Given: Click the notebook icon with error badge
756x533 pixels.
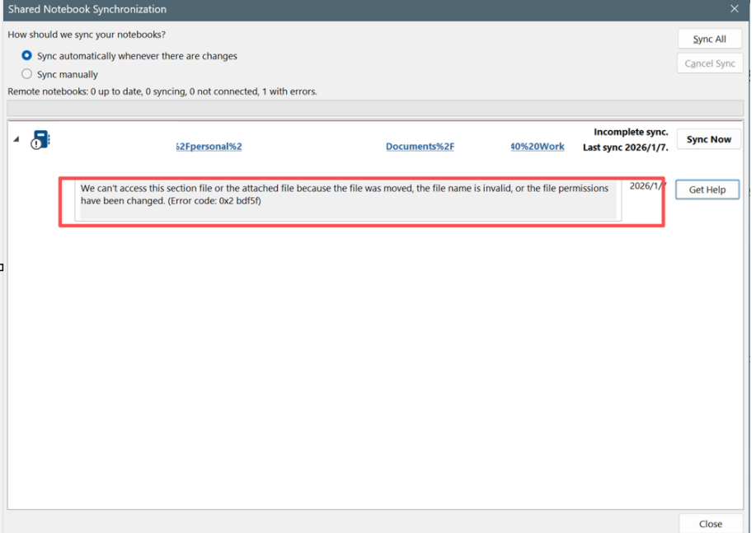Looking at the screenshot, I should pos(40,140).
